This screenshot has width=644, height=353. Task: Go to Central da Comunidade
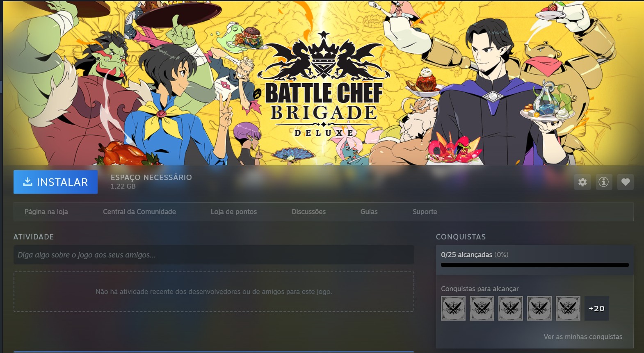click(x=139, y=212)
